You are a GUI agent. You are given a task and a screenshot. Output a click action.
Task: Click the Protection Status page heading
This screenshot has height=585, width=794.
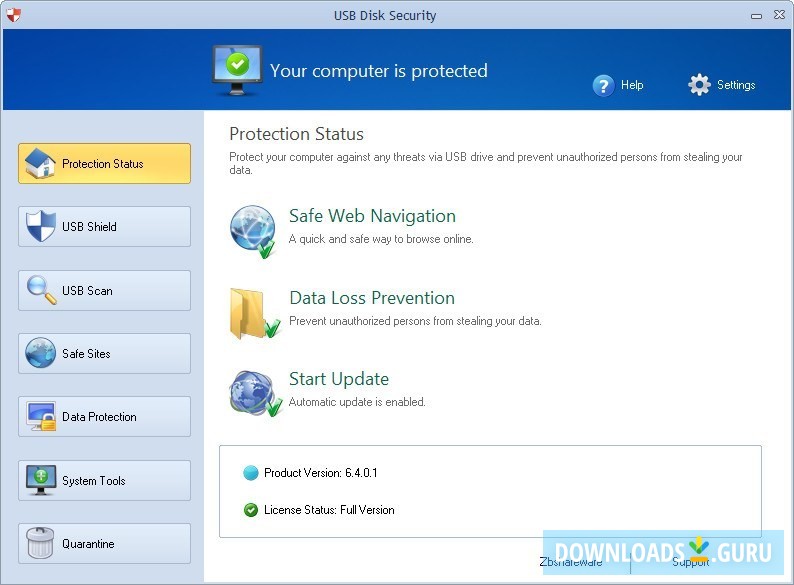coord(296,134)
